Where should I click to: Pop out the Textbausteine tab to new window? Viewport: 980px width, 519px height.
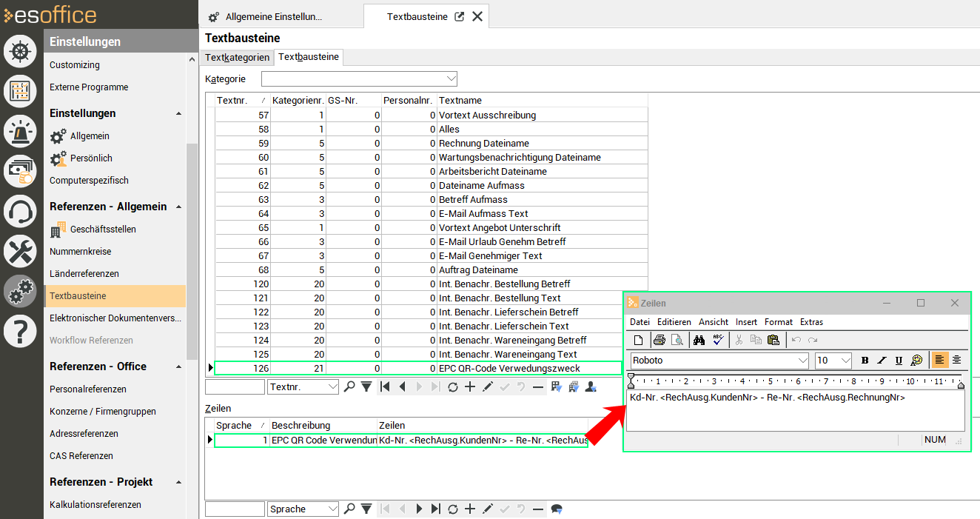tap(459, 16)
